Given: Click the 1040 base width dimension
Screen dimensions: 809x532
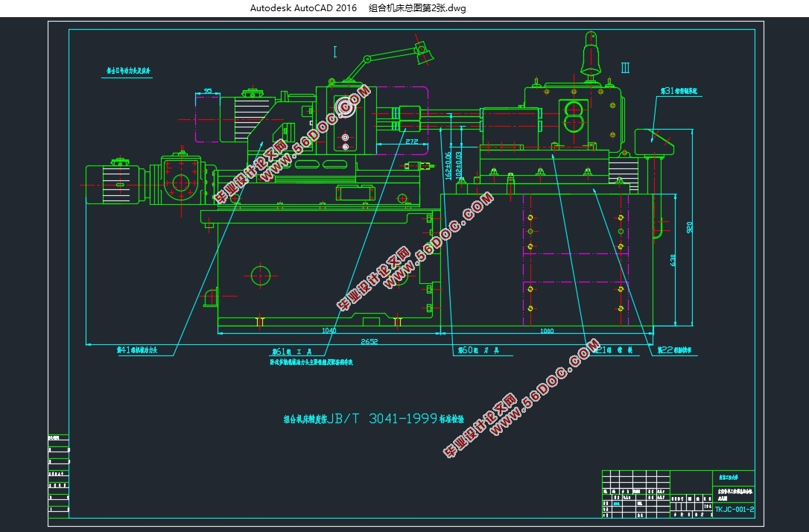Looking at the screenshot, I should tap(329, 330).
